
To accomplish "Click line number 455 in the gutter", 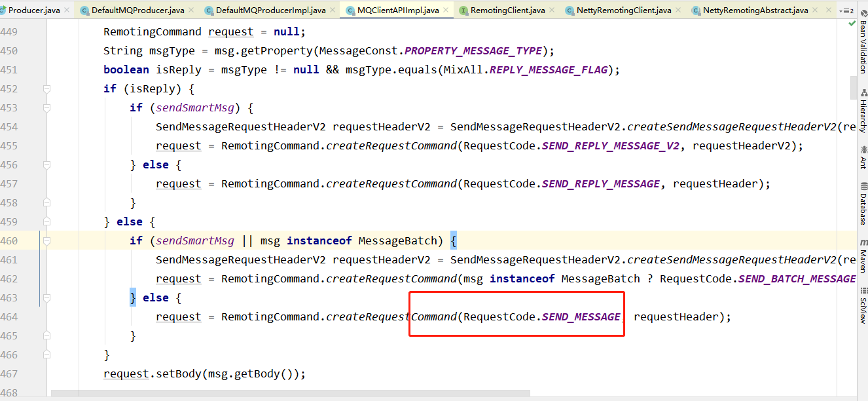I will coord(9,145).
